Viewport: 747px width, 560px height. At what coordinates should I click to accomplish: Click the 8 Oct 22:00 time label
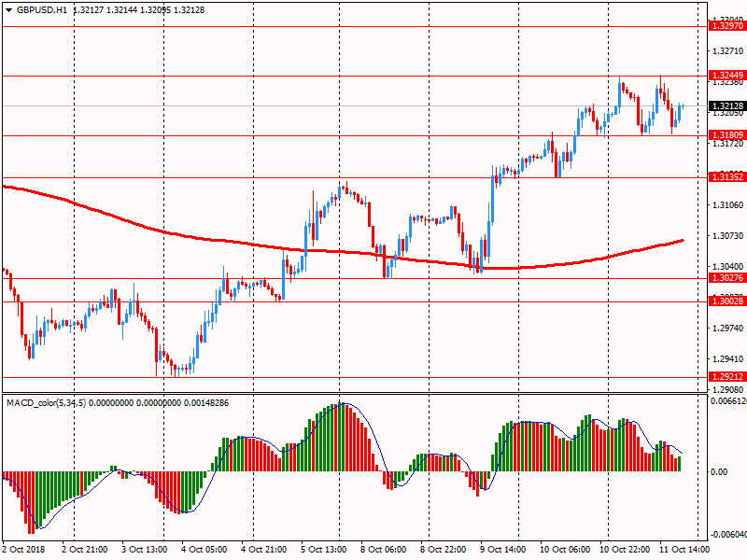tap(444, 549)
